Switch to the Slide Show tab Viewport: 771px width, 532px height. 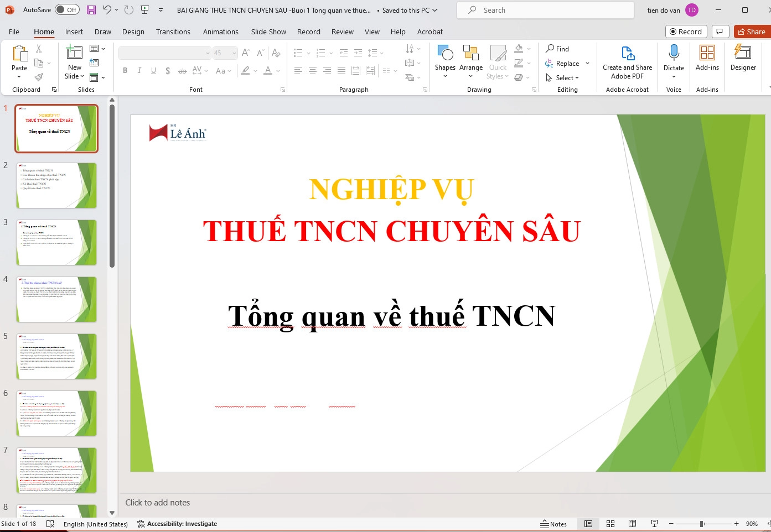(x=268, y=32)
